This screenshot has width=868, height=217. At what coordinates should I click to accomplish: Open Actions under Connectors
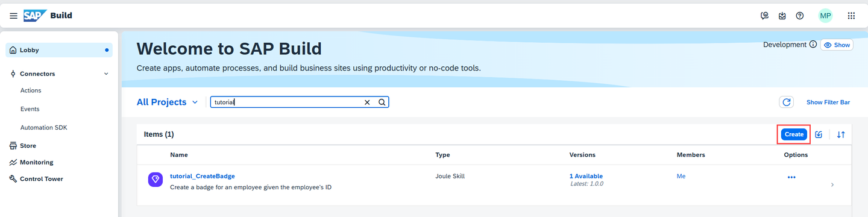pyautogui.click(x=31, y=90)
